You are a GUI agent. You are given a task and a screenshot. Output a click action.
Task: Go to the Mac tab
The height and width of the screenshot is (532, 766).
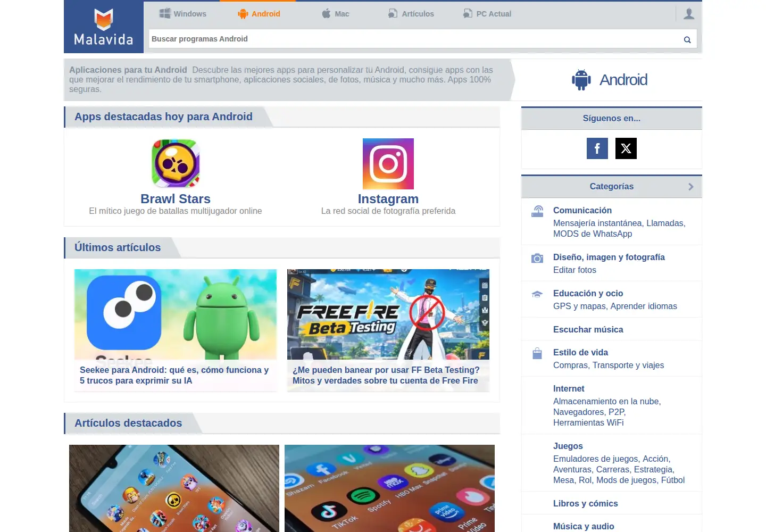point(336,14)
